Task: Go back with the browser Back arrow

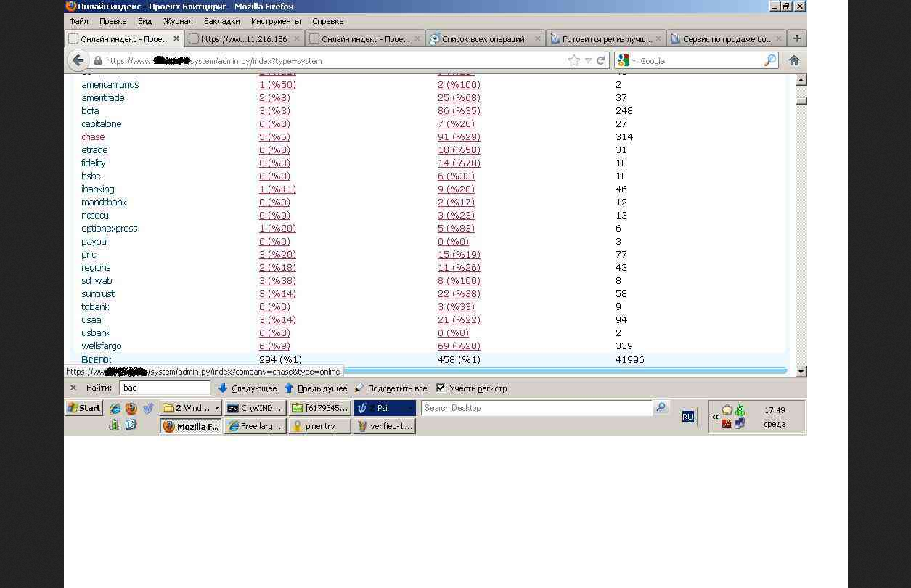Action: click(x=78, y=60)
